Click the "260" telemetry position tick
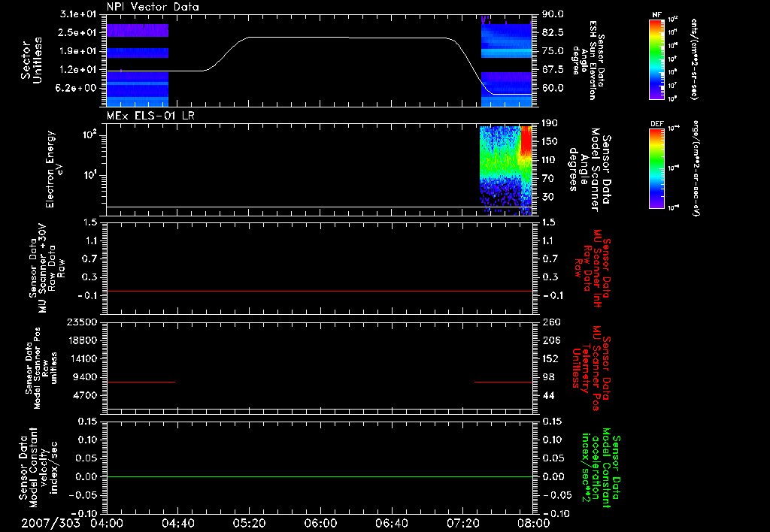This screenshot has height=532, width=770. point(551,322)
